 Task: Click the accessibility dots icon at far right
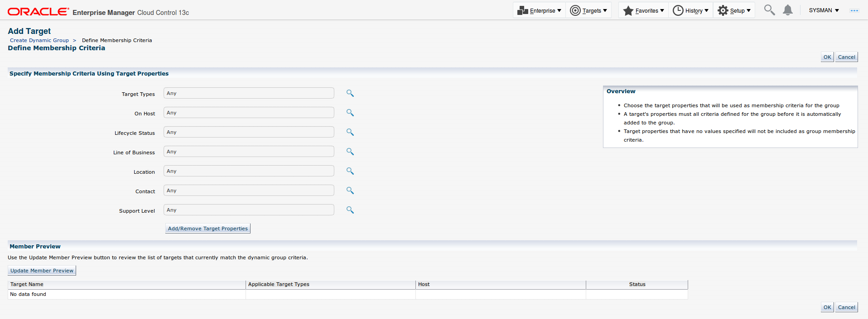click(x=854, y=10)
